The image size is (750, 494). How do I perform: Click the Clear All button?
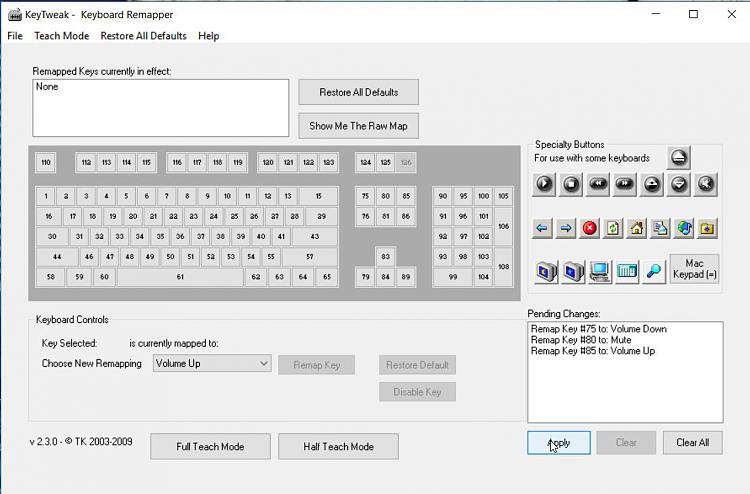pos(693,443)
